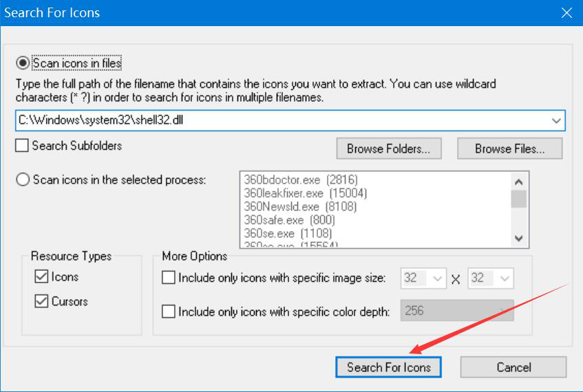Cancel the search dialog
Image resolution: width=583 pixels, height=392 pixels.
513,367
